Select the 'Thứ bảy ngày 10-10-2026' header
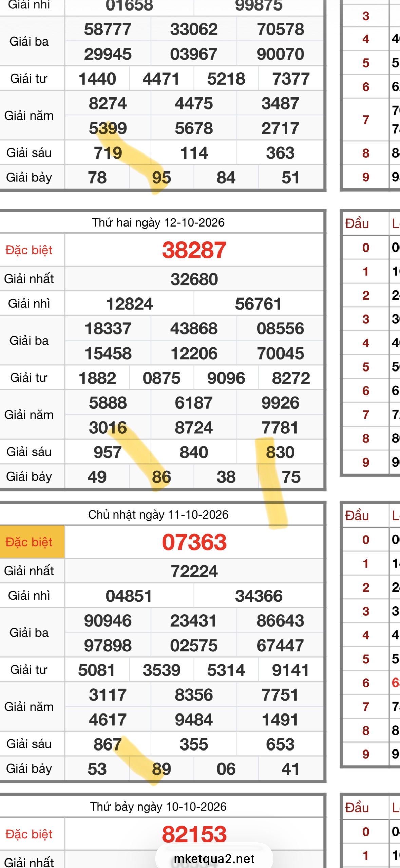Viewport: 400px width, 868px height. click(x=158, y=807)
